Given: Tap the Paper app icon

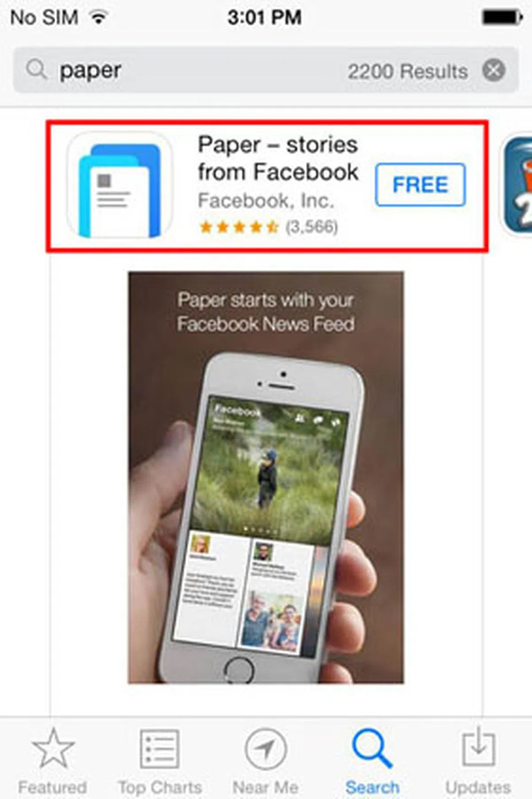Looking at the screenshot, I should click(119, 184).
